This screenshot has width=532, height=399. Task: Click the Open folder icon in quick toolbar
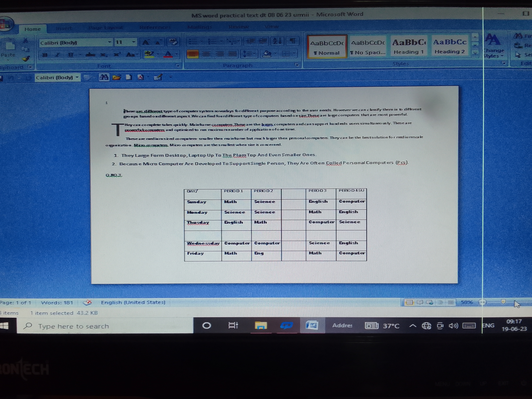click(117, 77)
